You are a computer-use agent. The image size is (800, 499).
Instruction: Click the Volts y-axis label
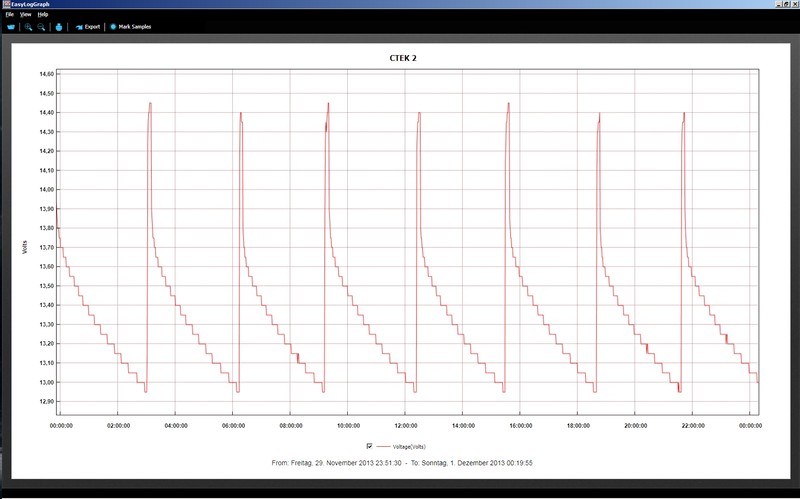click(26, 247)
